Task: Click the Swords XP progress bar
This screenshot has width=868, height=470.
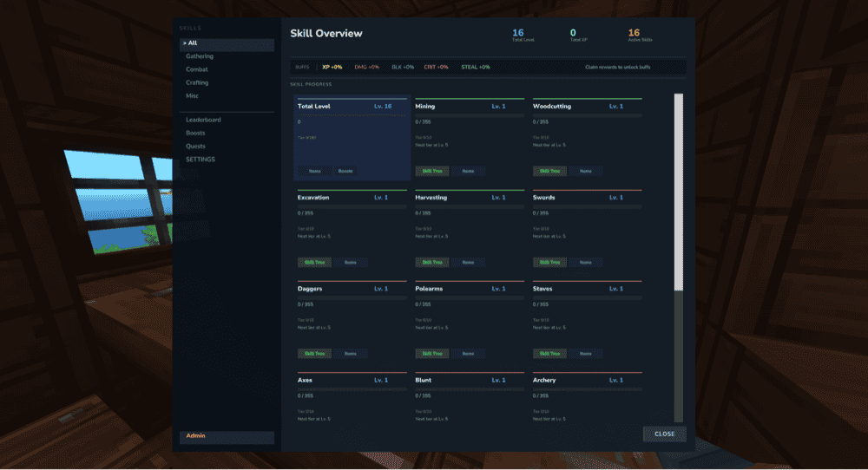Action: [x=588, y=206]
